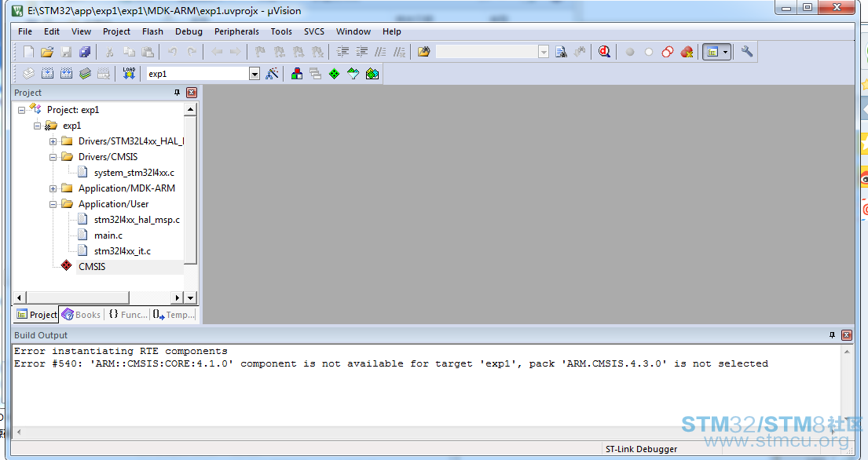
Task: Open the Pack Installer icon
Action: [372, 74]
